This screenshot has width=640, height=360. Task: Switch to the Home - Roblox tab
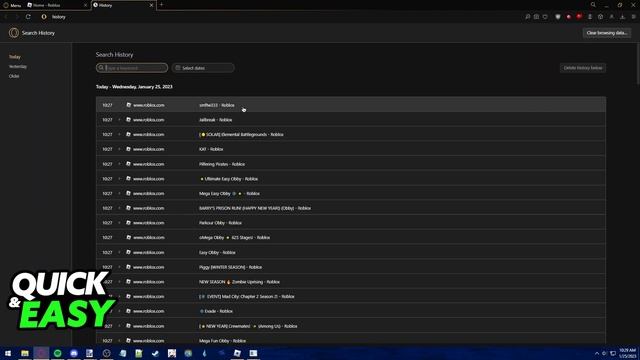click(56, 5)
